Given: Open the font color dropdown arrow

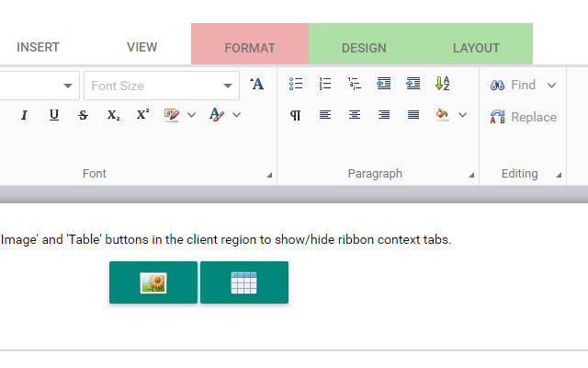Looking at the screenshot, I should coord(236,115).
